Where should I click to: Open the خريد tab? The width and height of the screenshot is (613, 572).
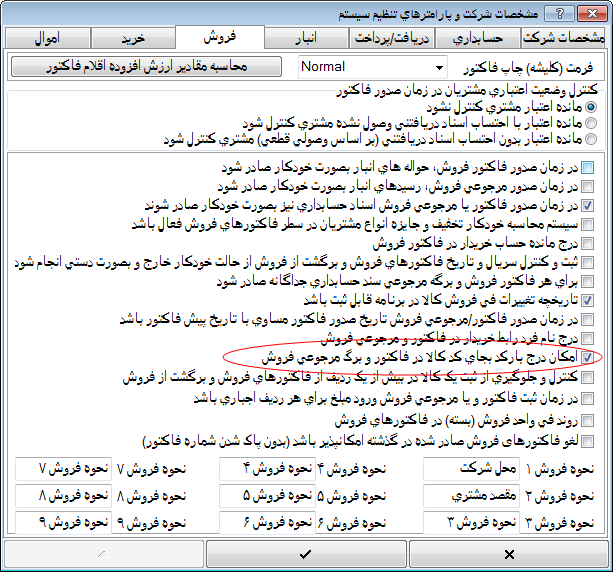point(135,37)
